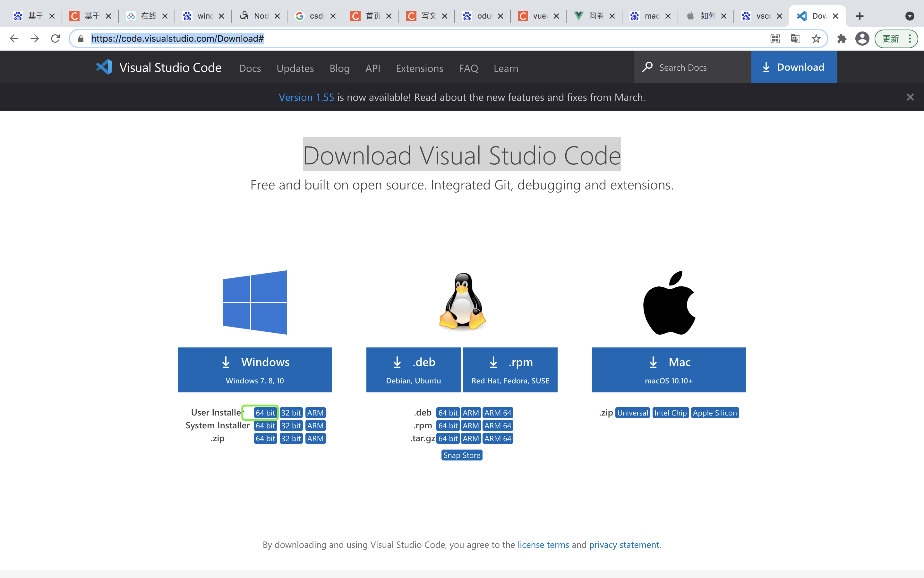Download Windows .zip 64 bit

pos(265,438)
